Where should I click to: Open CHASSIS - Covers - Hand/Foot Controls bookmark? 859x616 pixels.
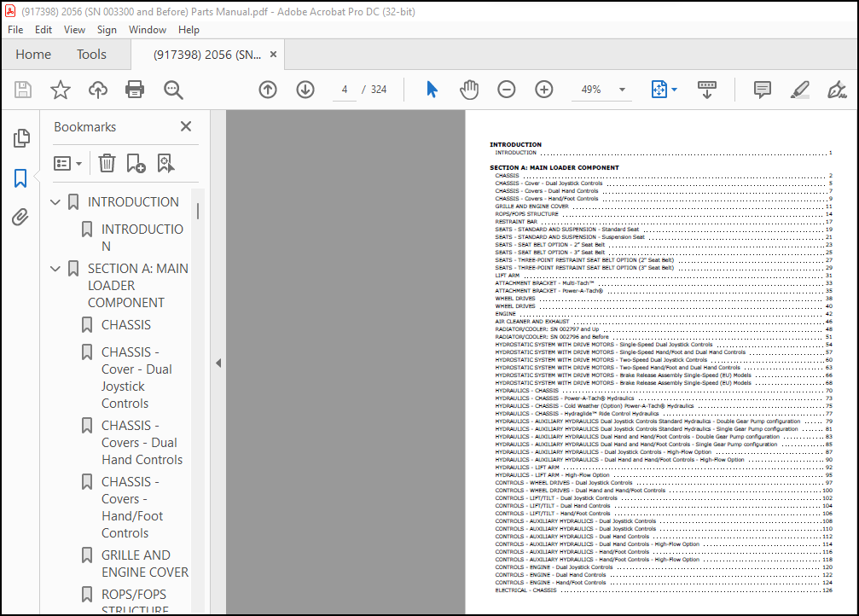click(x=132, y=508)
